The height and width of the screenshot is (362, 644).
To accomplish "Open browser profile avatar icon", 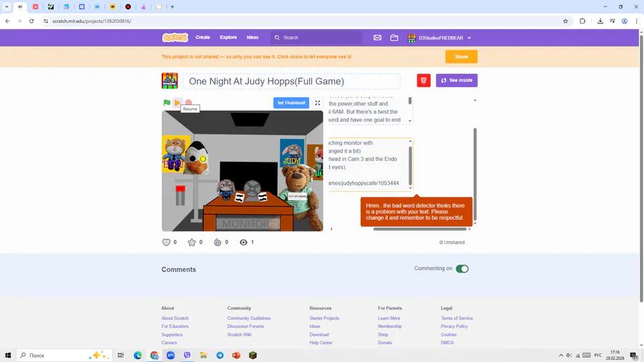I will 624,21.
